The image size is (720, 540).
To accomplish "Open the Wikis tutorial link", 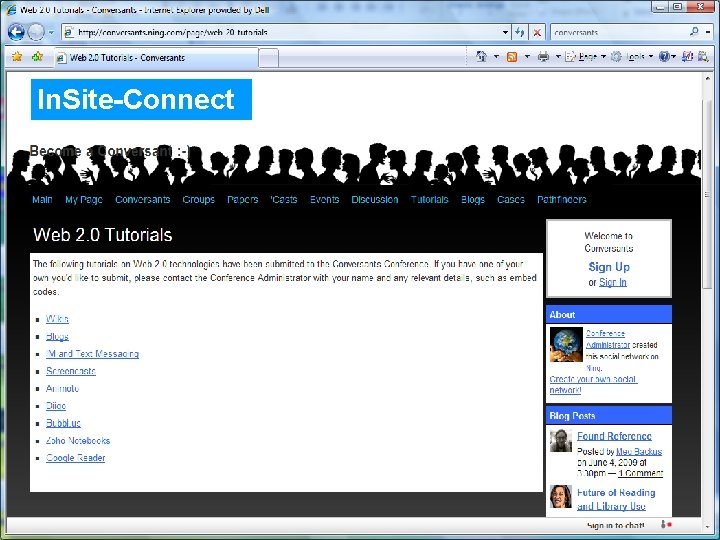I will [x=57, y=319].
